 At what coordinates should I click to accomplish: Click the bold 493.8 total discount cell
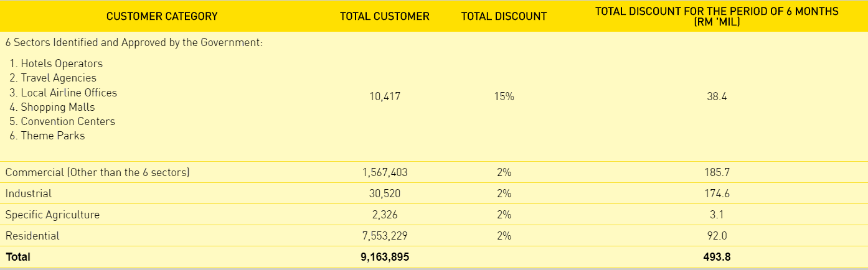(x=717, y=257)
